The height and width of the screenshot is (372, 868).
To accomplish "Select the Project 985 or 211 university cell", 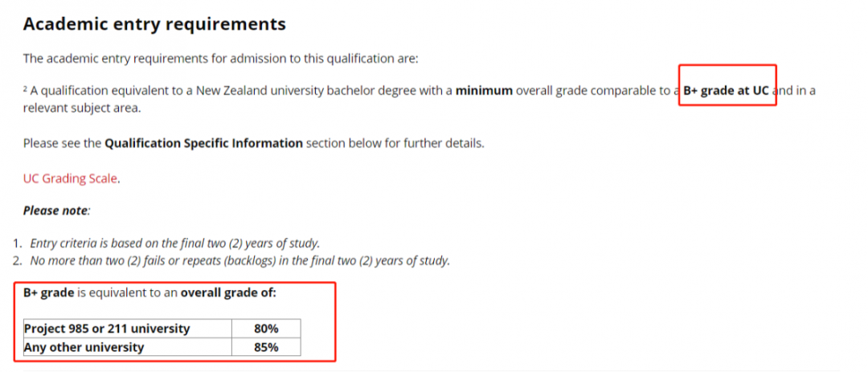I will point(107,329).
